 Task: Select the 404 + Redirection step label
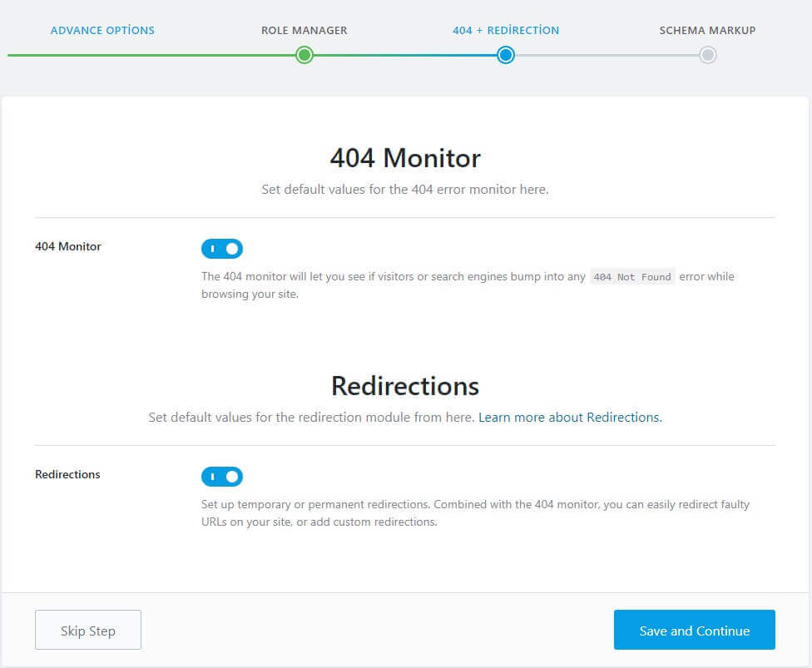pyautogui.click(x=506, y=31)
